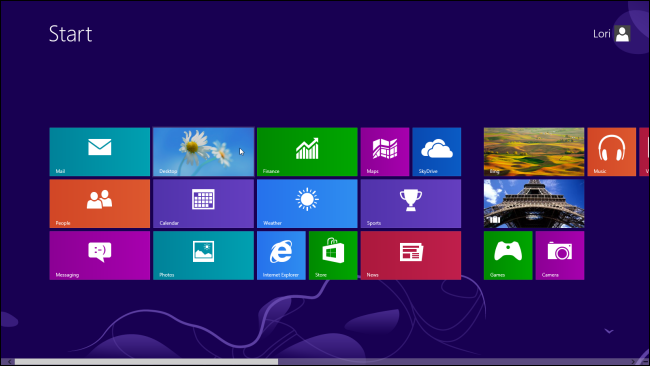Open the Music headphones tile
The width and height of the screenshot is (650, 366).
[x=611, y=152]
